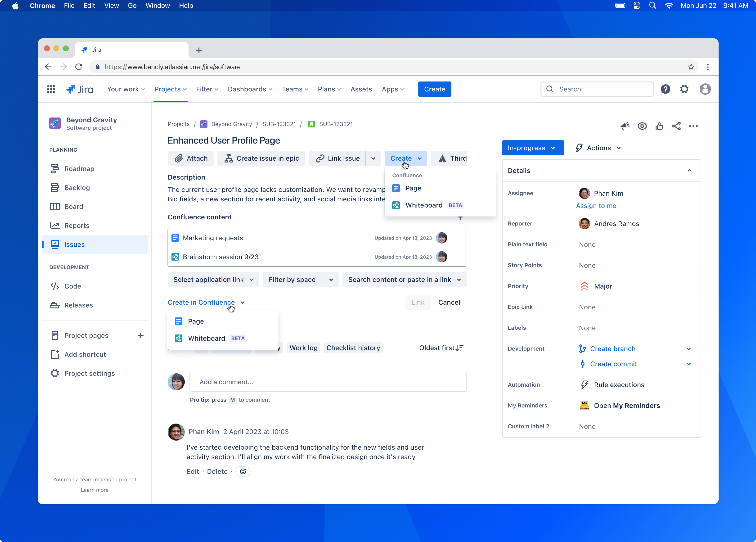Switch to the Work log tab
Screen dimensions: 756x542
[x=303, y=348]
